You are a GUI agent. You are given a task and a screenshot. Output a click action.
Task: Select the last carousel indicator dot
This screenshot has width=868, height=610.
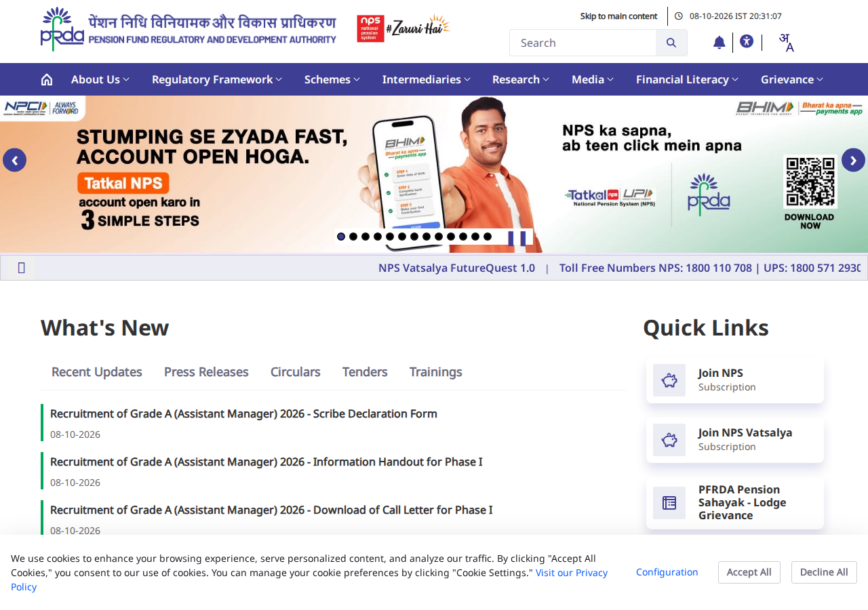(x=488, y=237)
